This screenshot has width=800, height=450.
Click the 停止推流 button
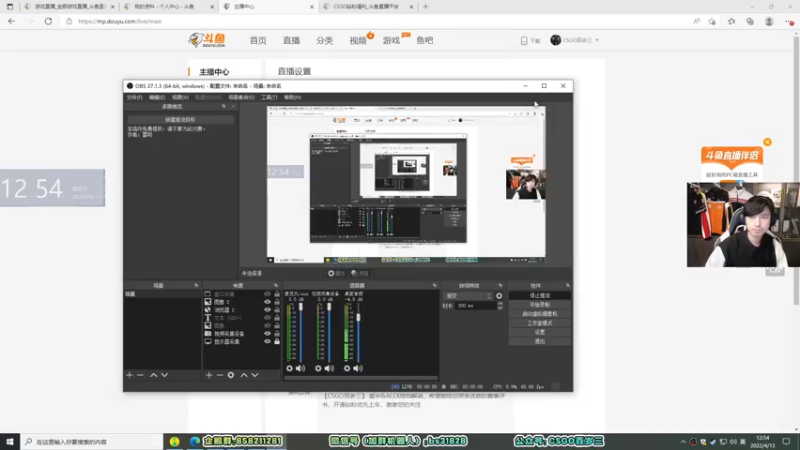pos(540,295)
